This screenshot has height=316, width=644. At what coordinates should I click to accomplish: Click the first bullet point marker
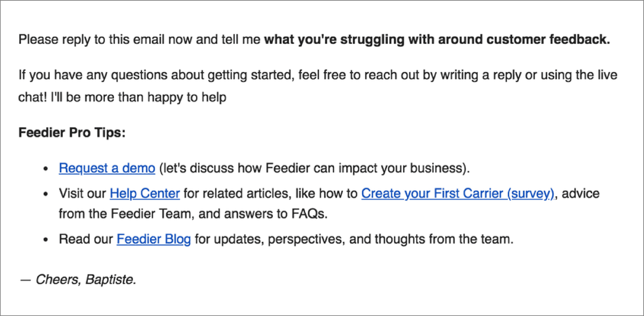(46, 169)
